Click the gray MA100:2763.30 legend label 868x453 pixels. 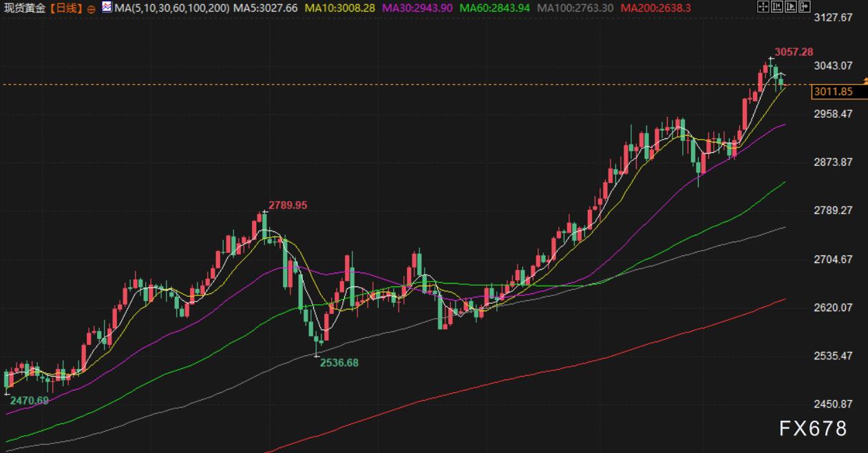click(575, 8)
